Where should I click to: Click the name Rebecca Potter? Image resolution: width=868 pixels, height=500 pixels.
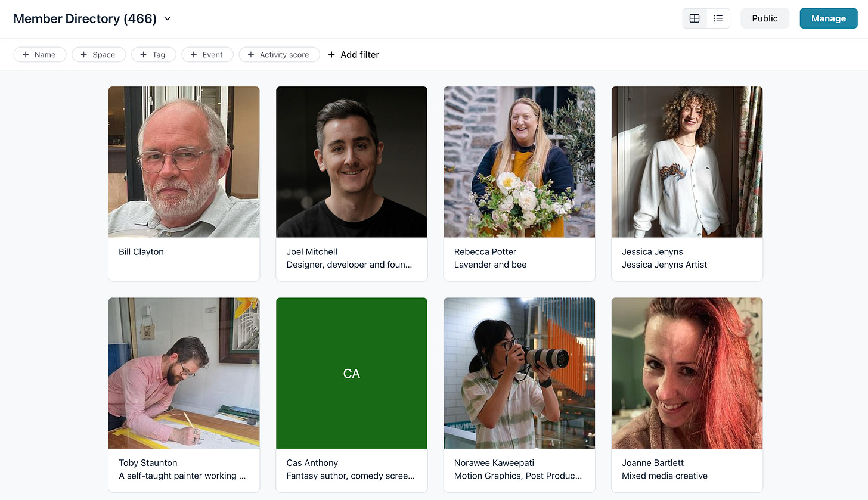click(485, 252)
